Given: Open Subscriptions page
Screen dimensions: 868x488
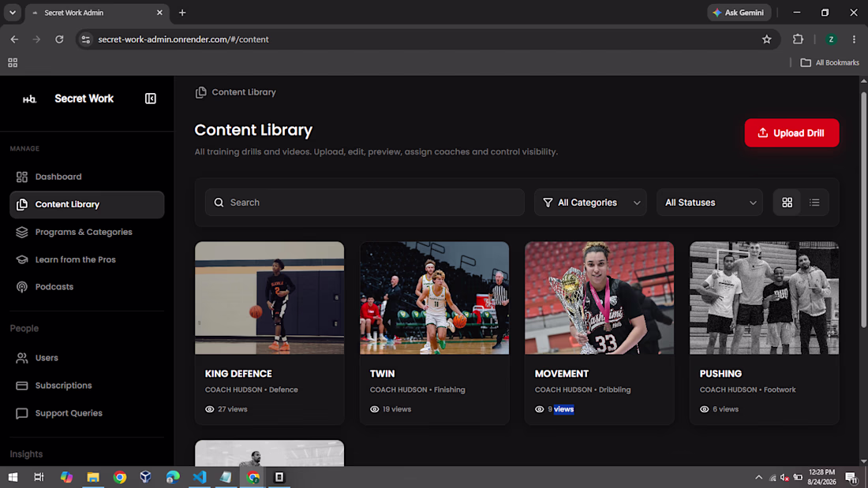Looking at the screenshot, I should pyautogui.click(x=87, y=386).
